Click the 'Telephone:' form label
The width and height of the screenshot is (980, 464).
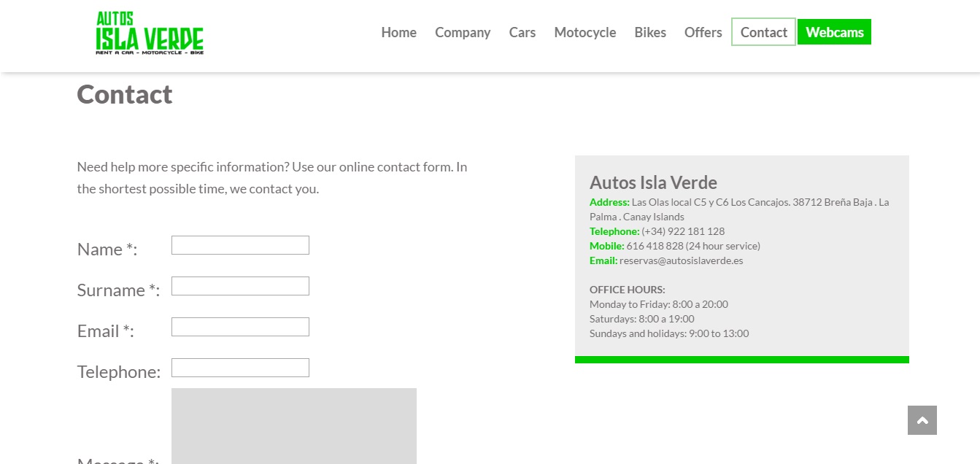(119, 372)
